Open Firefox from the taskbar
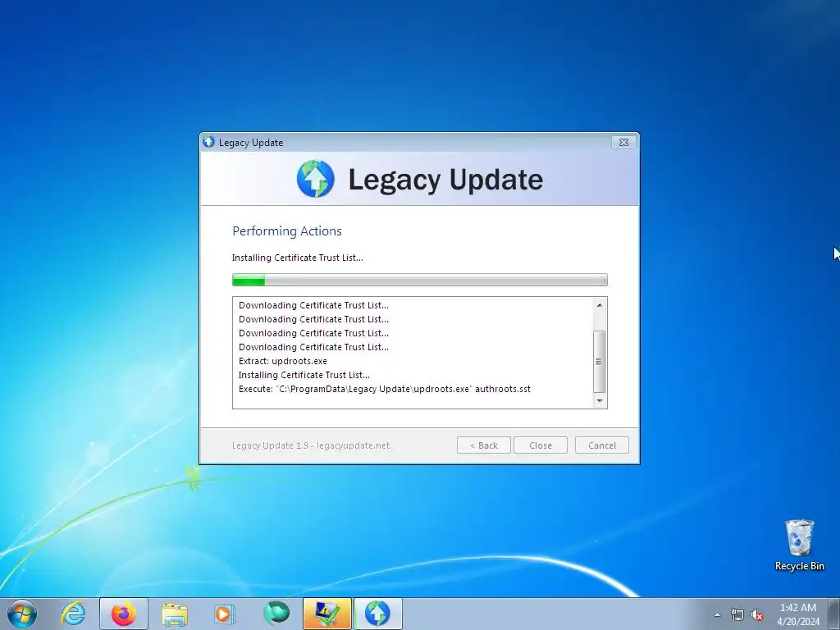This screenshot has width=840, height=630. [123, 614]
